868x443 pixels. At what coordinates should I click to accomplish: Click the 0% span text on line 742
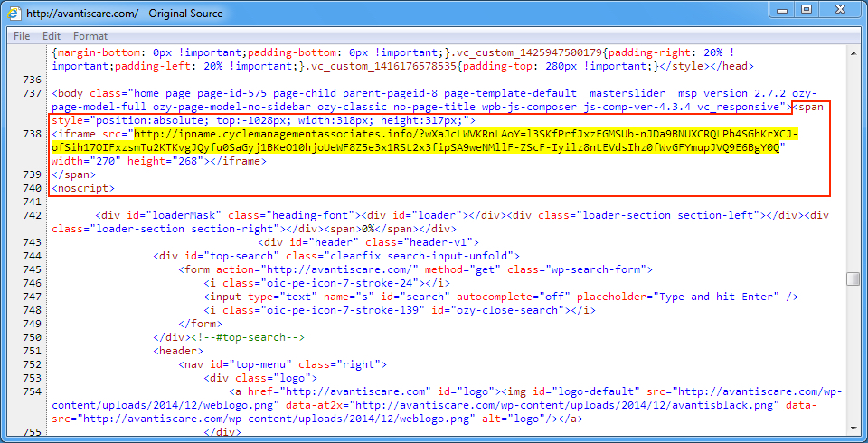point(369,229)
